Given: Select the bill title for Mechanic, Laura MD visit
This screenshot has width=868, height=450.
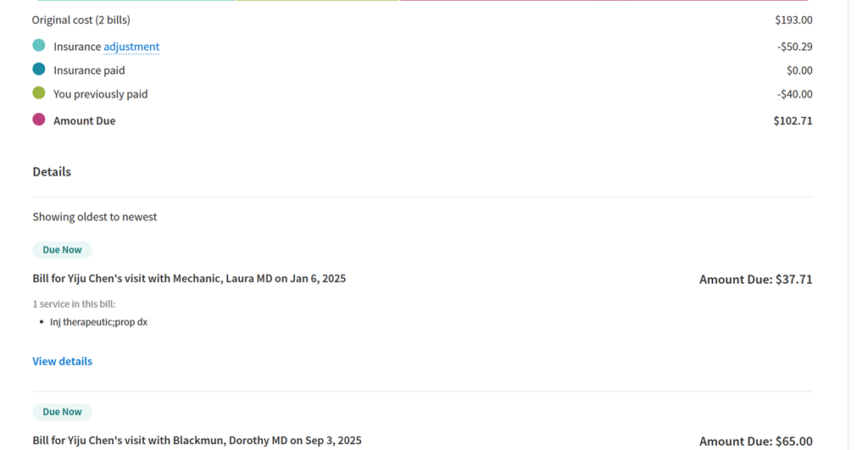Looking at the screenshot, I should coord(189,278).
